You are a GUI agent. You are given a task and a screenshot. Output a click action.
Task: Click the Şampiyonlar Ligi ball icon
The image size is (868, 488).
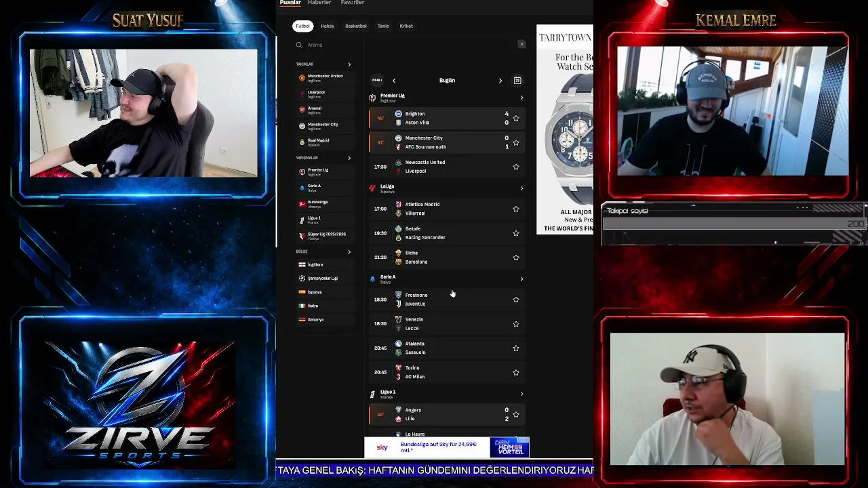pos(302,279)
